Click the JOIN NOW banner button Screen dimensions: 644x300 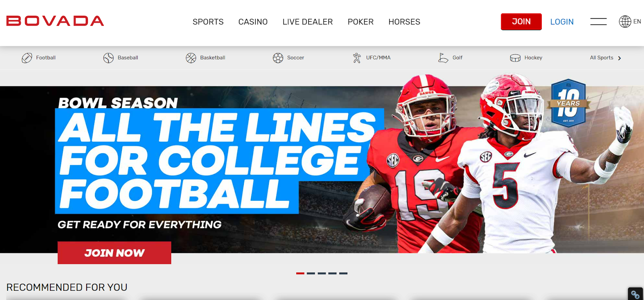click(x=114, y=253)
